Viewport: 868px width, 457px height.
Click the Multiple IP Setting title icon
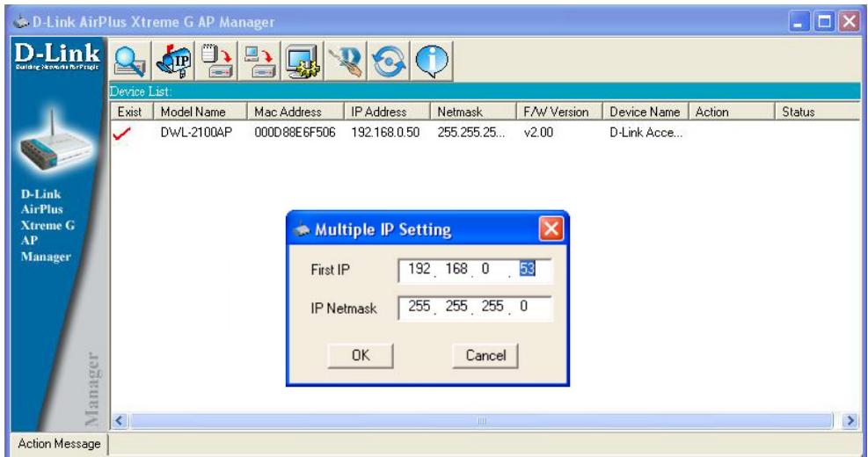click(301, 229)
